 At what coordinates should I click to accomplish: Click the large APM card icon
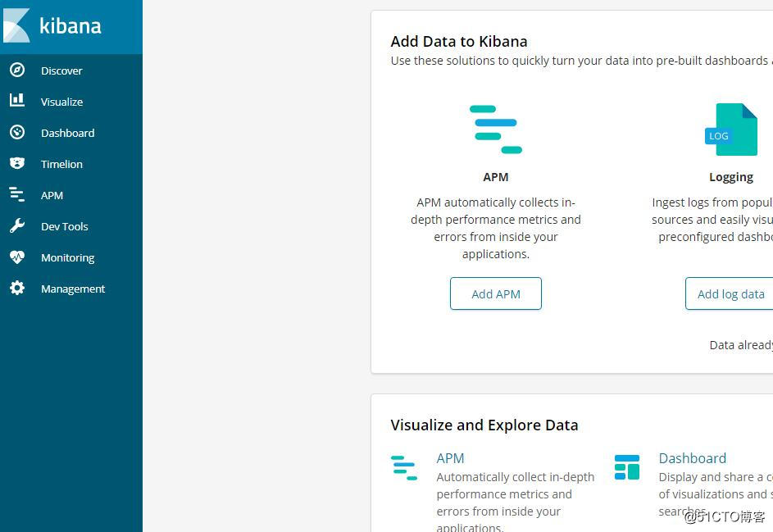(x=495, y=130)
